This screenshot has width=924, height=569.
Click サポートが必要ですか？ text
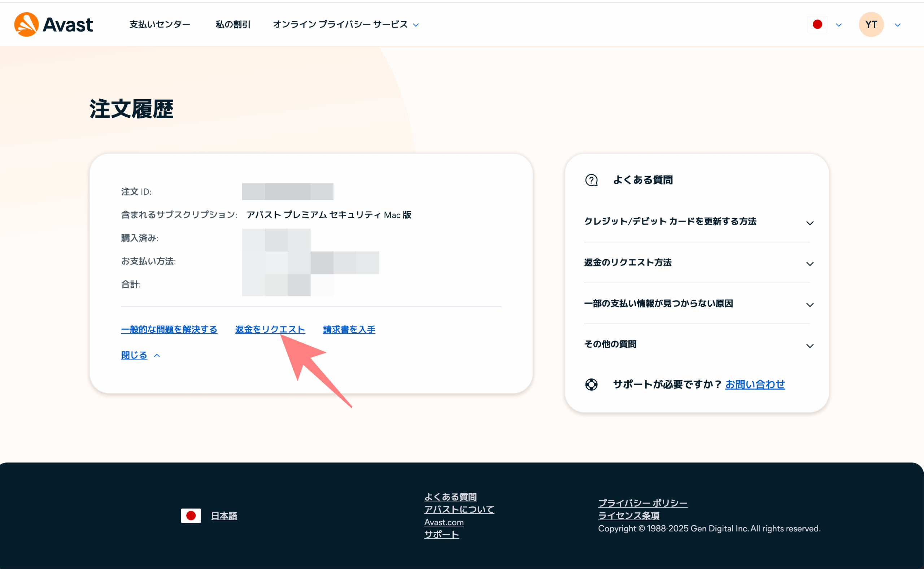667,385
